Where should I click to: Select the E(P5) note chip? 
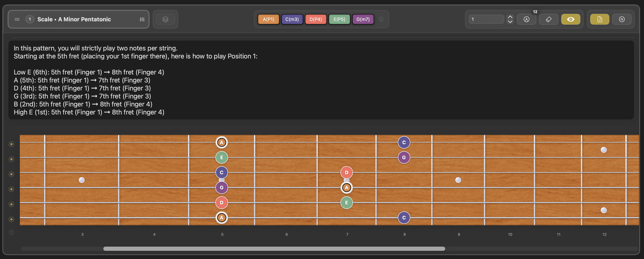[x=339, y=19]
